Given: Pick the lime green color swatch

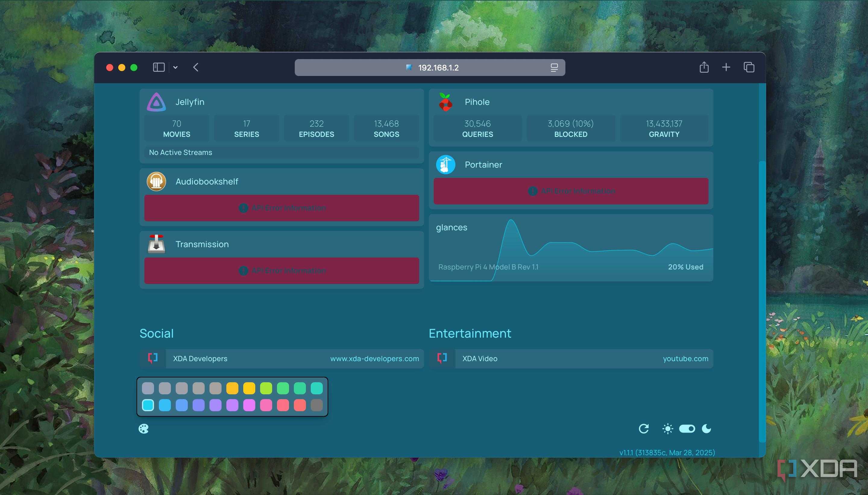Looking at the screenshot, I should coord(266,388).
